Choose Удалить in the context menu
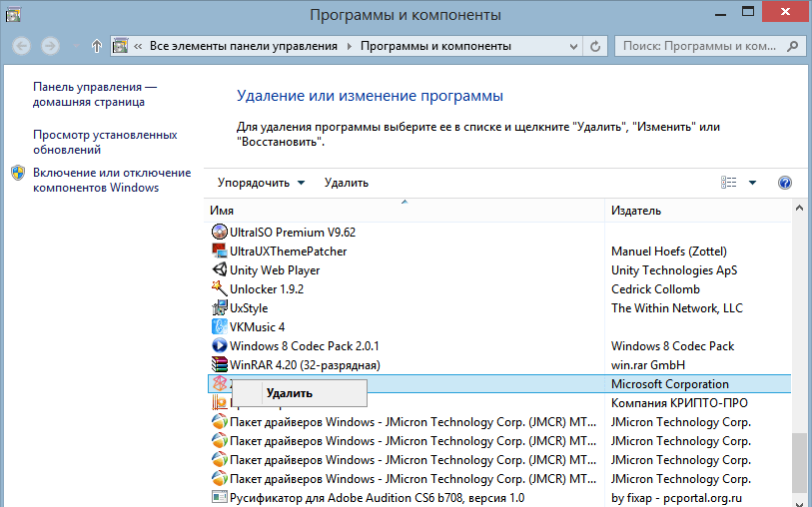This screenshot has width=812, height=507. pyautogui.click(x=290, y=393)
